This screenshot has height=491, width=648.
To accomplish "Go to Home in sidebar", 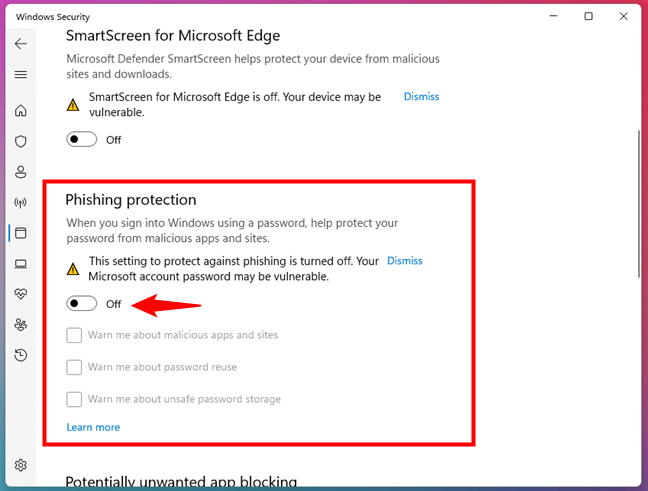I will point(21,111).
